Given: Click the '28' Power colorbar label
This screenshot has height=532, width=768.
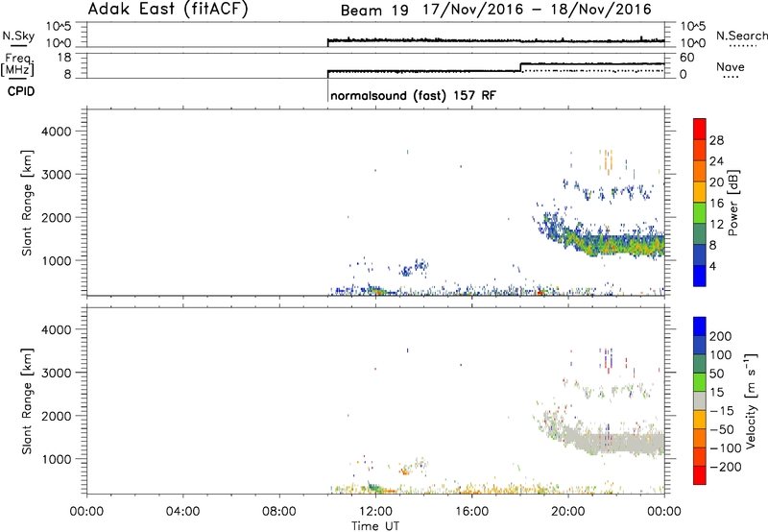Looking at the screenshot, I should pyautogui.click(x=716, y=140).
